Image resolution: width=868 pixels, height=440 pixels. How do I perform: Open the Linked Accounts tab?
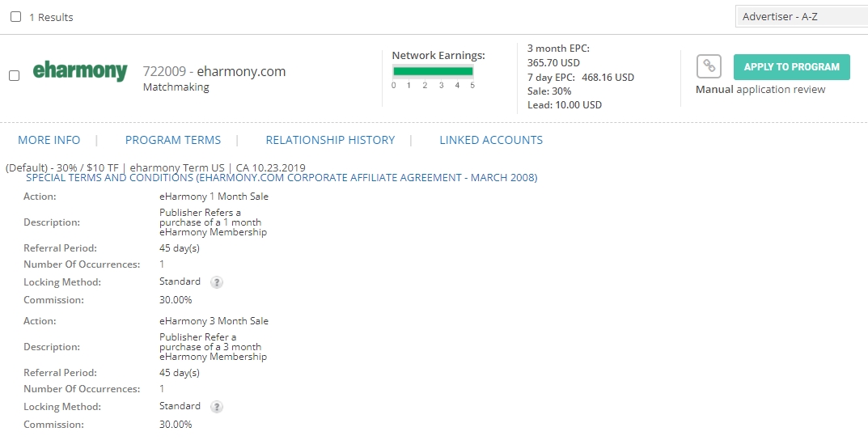pyautogui.click(x=491, y=140)
